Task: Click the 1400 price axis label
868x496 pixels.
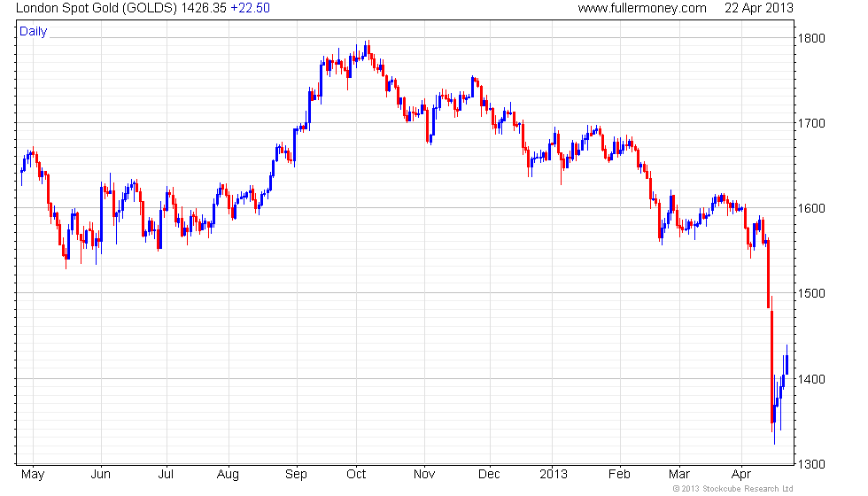Action: click(x=811, y=379)
